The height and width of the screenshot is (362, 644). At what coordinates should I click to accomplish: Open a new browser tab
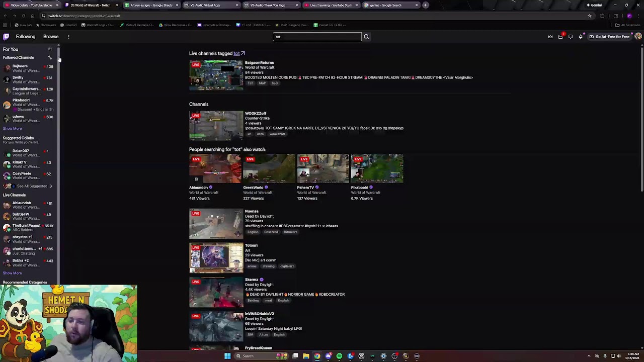tap(426, 5)
